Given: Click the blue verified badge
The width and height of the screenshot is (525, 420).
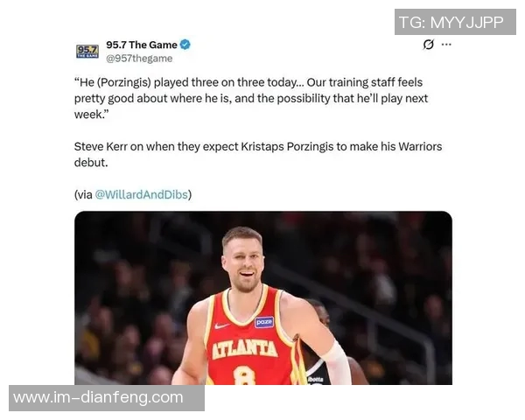Looking at the screenshot, I should tap(185, 45).
